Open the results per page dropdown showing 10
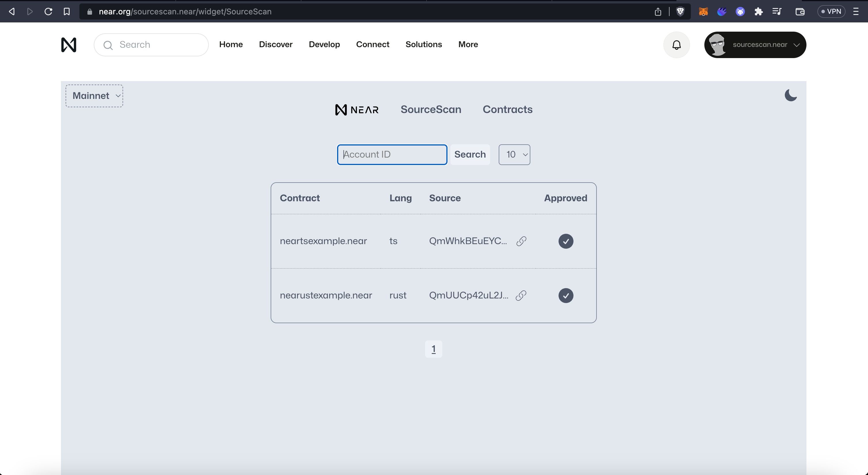Screen dimensions: 868x475 pyautogui.click(x=514, y=155)
